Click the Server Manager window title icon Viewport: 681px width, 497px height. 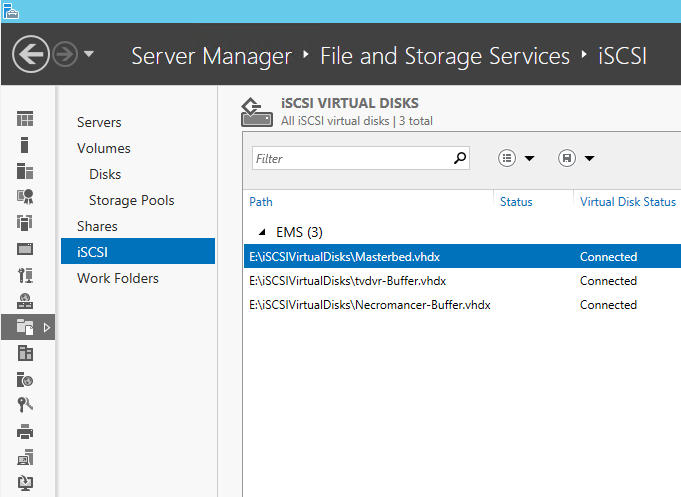[10, 11]
